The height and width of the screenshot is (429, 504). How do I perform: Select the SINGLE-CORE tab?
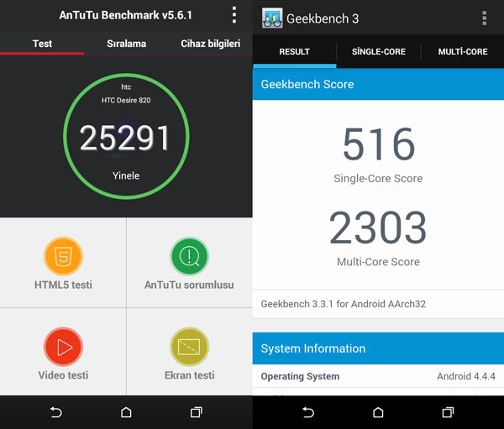point(379,51)
